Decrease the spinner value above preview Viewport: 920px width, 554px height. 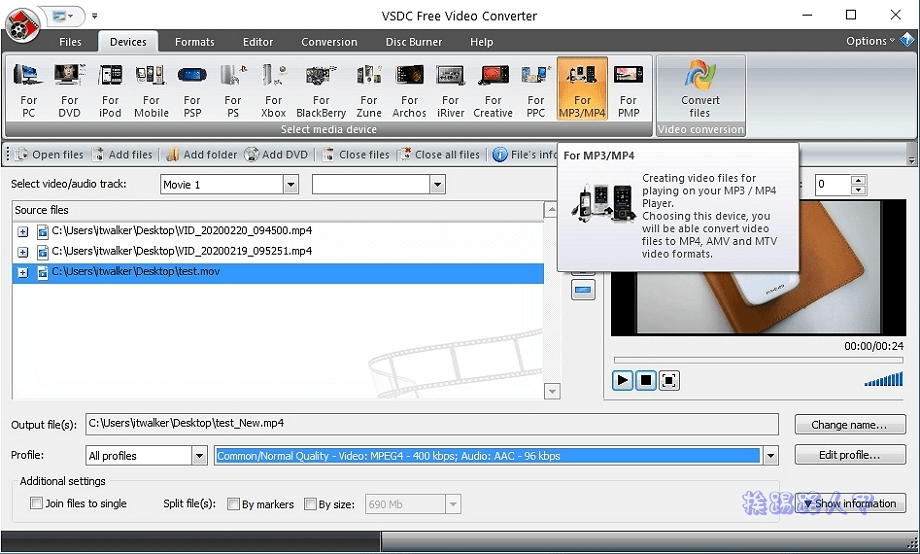858,189
